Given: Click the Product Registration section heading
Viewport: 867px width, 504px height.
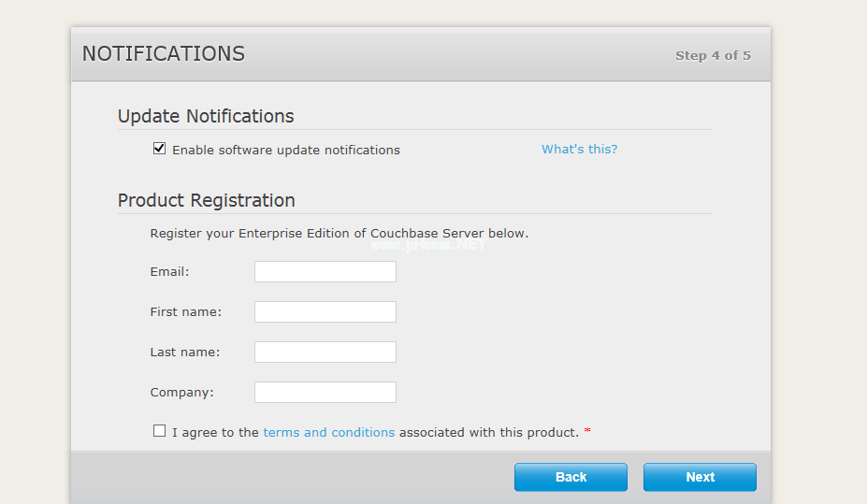Looking at the screenshot, I should 206,200.
